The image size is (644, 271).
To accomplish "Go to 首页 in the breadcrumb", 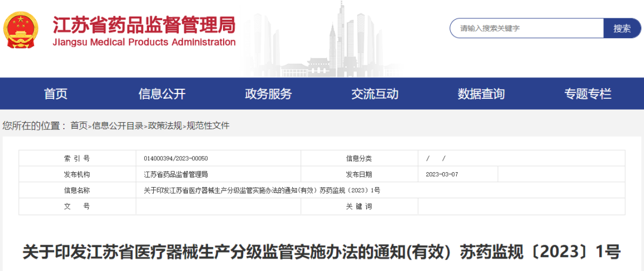I will (79, 126).
